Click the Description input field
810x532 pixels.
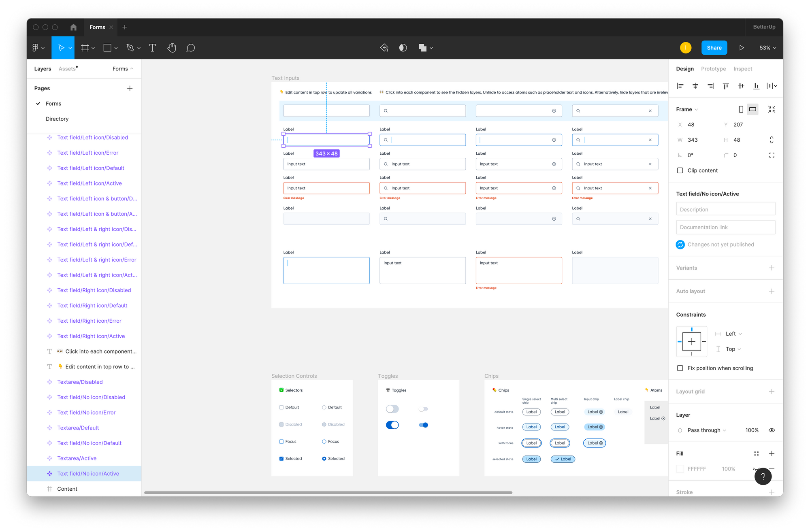[x=725, y=209]
